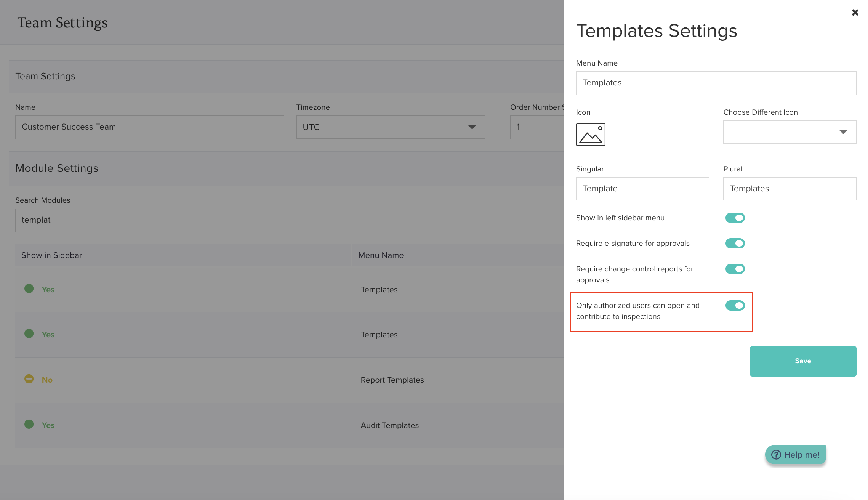Click green status dot for Audit Templates row
Image resolution: width=868 pixels, height=500 pixels.
coord(29,424)
